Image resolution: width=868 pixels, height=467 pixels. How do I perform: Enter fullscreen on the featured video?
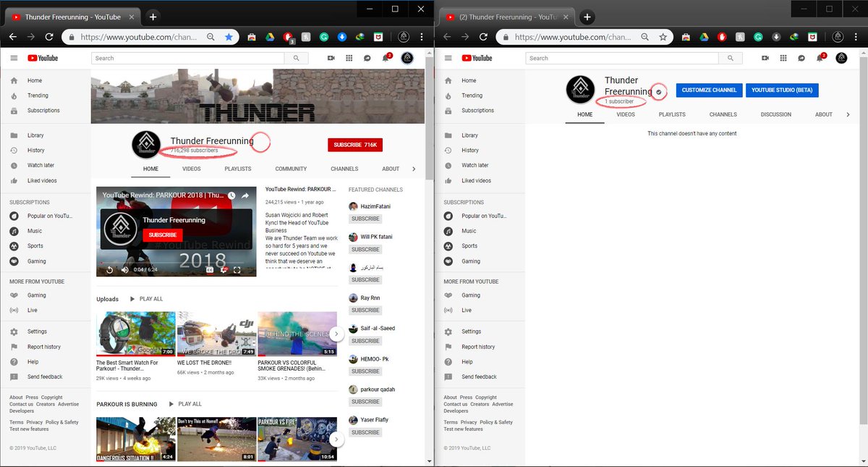coord(237,269)
